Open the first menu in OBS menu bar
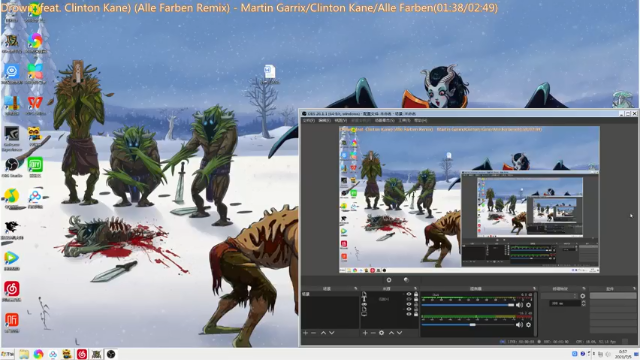 (308, 120)
